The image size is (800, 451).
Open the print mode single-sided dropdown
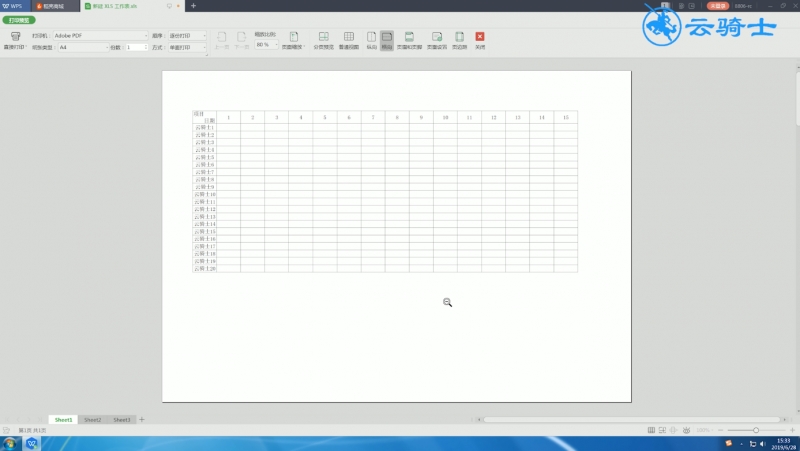click(x=187, y=47)
